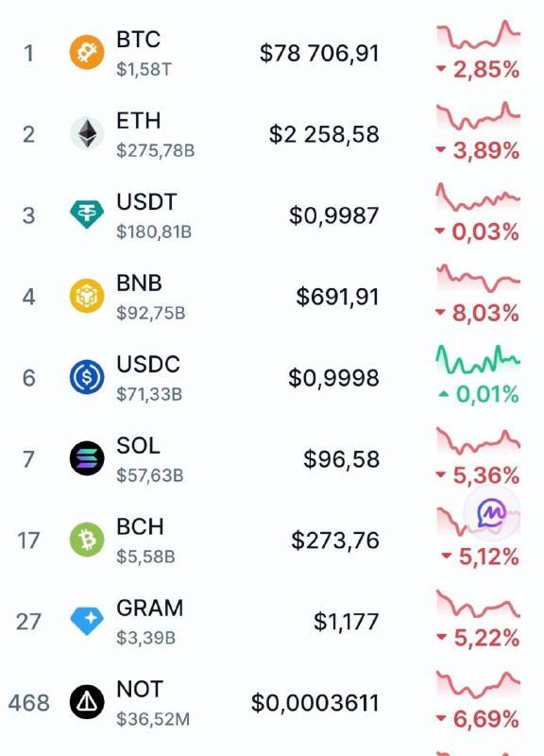The image size is (544, 756).
Task: Open the ETH sparkline chart
Action: point(478,115)
